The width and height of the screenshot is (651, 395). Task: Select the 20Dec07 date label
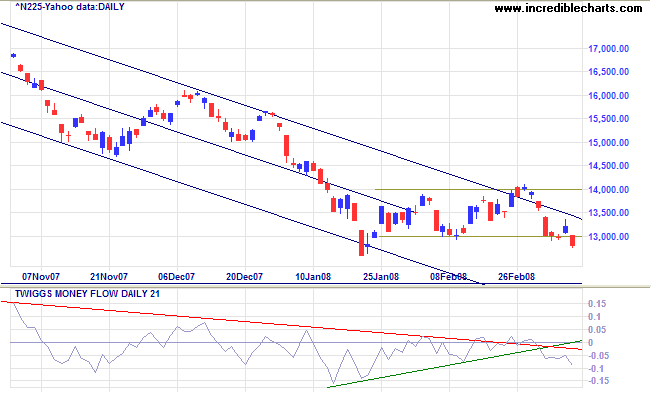point(244,277)
